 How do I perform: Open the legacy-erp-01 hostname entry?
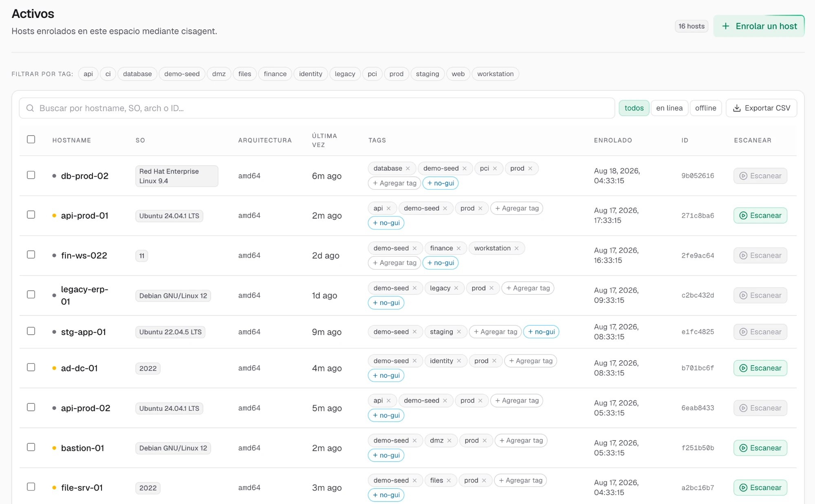click(85, 296)
